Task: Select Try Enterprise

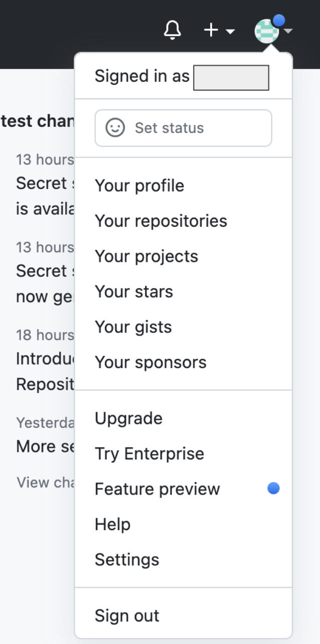Action: click(149, 453)
